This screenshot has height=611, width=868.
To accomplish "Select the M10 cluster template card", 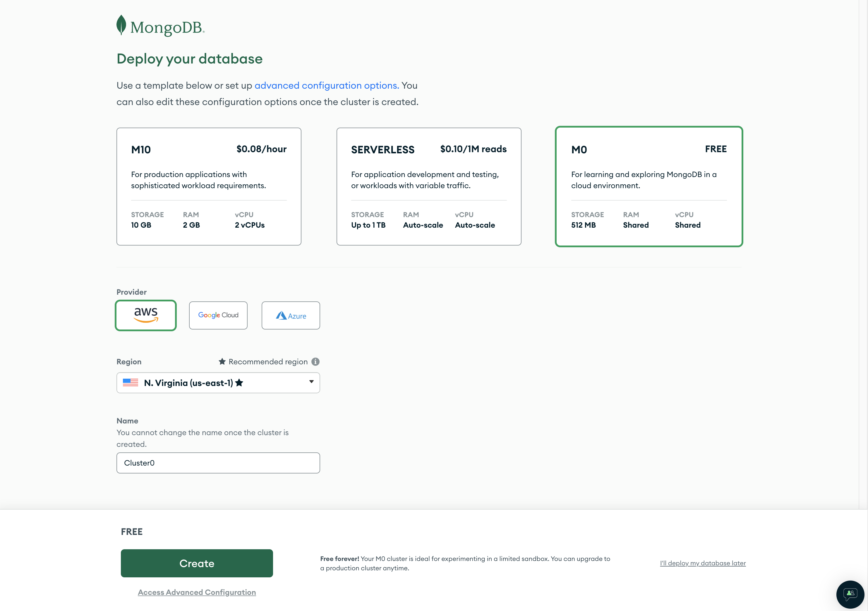I will (x=209, y=186).
